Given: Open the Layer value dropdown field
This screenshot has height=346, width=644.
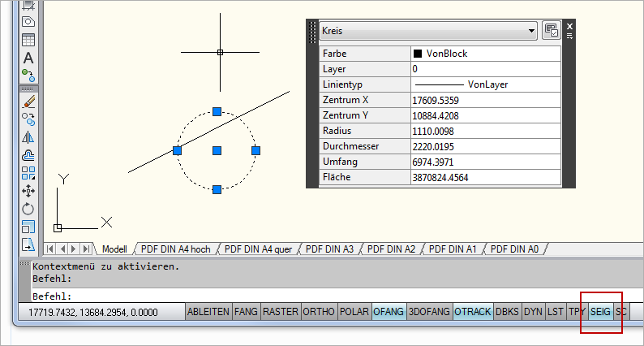Looking at the screenshot, I should [x=485, y=69].
